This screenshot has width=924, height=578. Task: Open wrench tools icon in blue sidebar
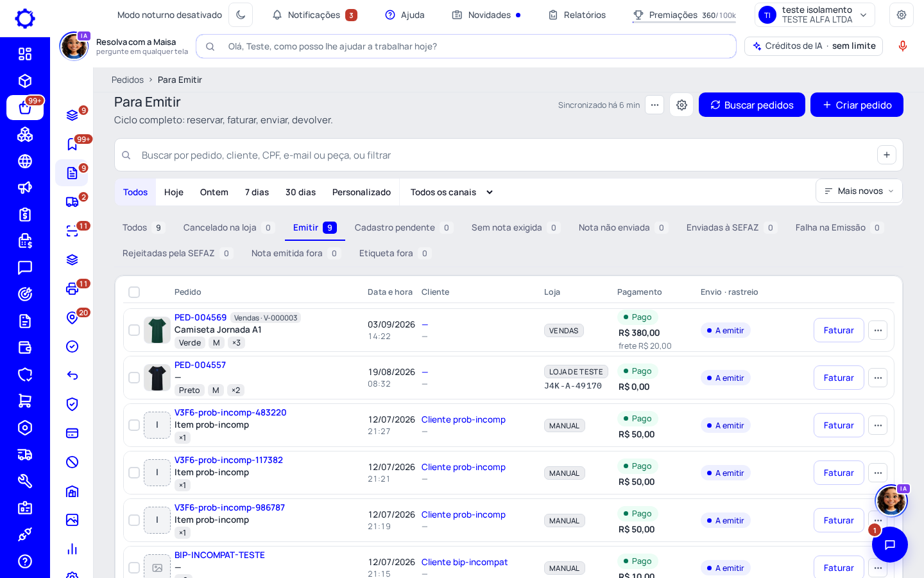25,481
